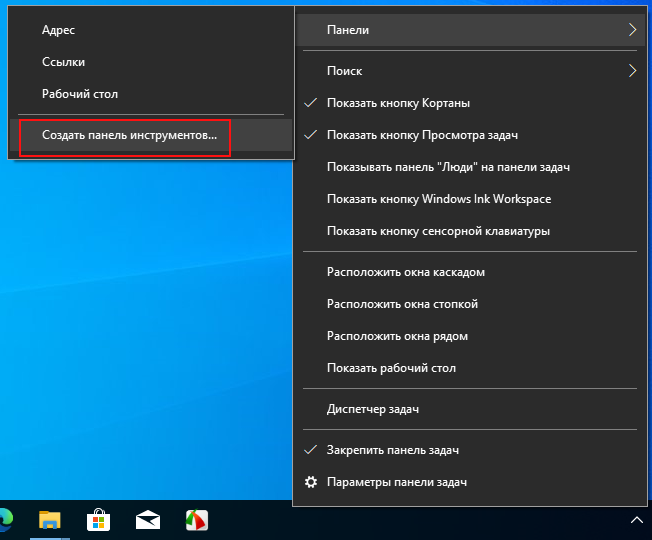This screenshot has width=652, height=540.
Task: Enable "Показать кнопку Windows Ink Workspace"
Action: click(438, 199)
